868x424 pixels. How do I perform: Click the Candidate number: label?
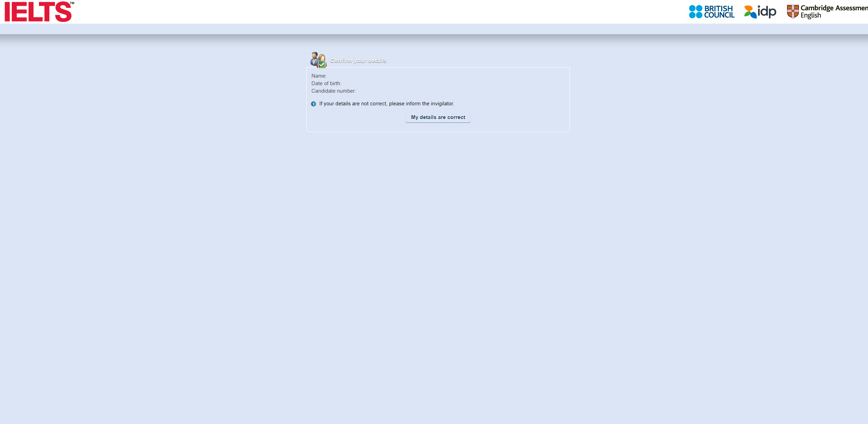click(x=334, y=91)
